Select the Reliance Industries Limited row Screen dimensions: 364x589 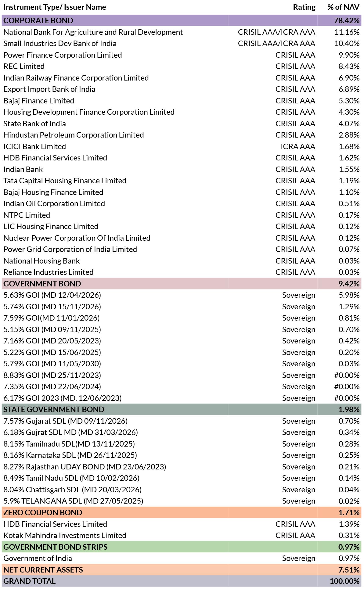182,272
